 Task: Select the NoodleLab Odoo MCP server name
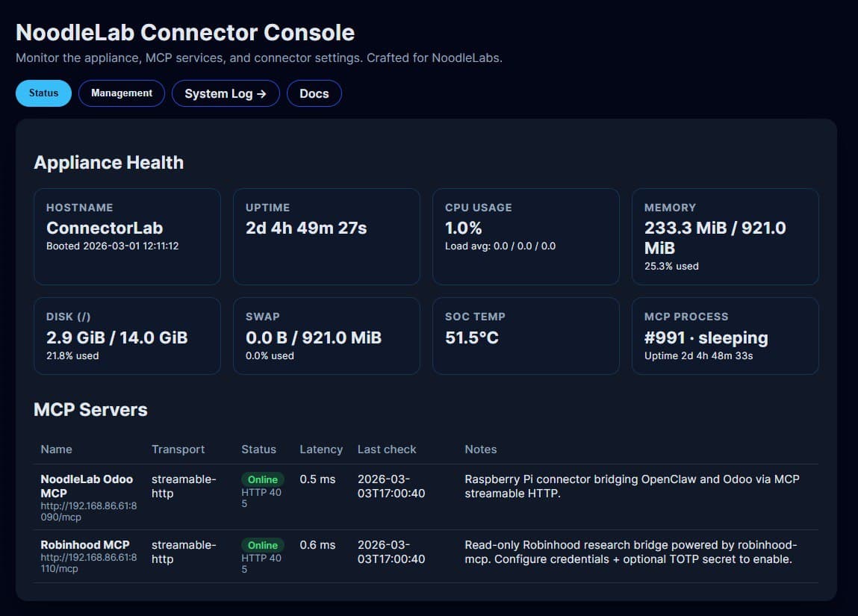(x=87, y=486)
